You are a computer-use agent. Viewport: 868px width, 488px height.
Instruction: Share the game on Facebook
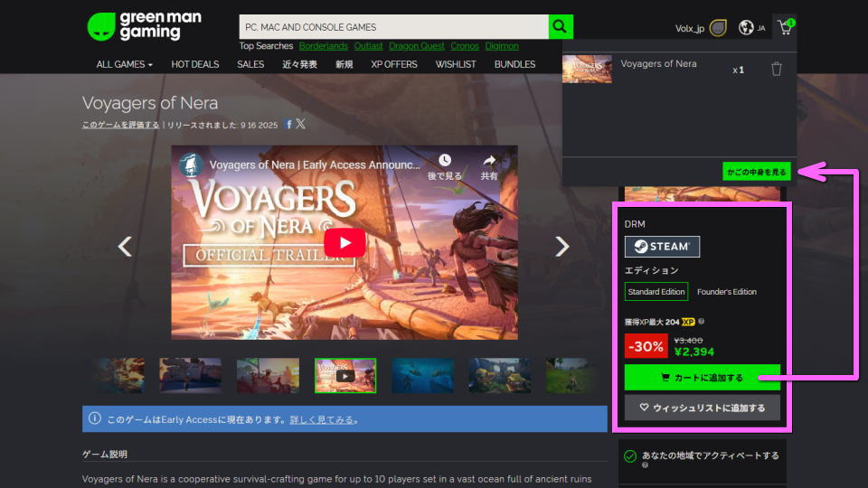point(288,124)
